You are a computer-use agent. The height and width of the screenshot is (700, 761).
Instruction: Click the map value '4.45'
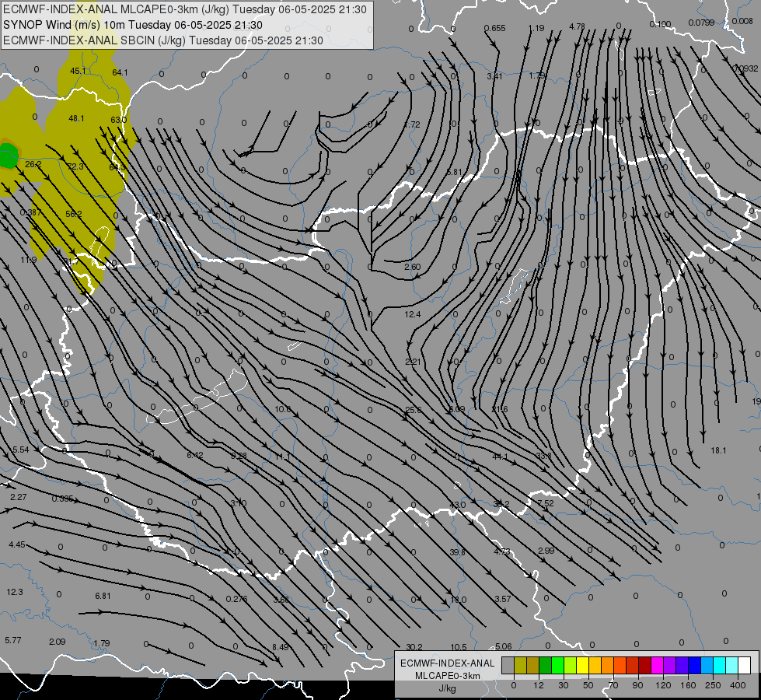(x=17, y=545)
